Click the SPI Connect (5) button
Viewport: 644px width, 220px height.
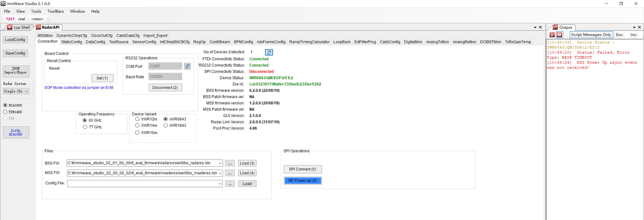click(302, 169)
